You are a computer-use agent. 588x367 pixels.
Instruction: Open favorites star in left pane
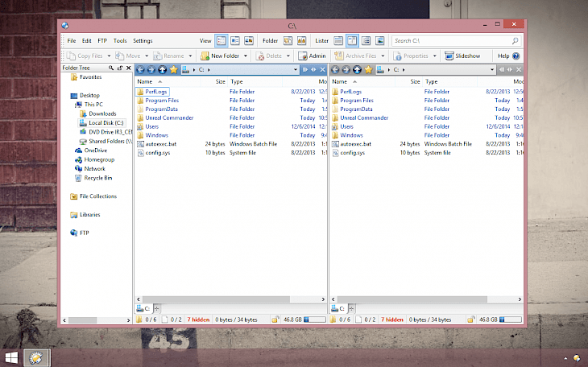click(x=174, y=69)
